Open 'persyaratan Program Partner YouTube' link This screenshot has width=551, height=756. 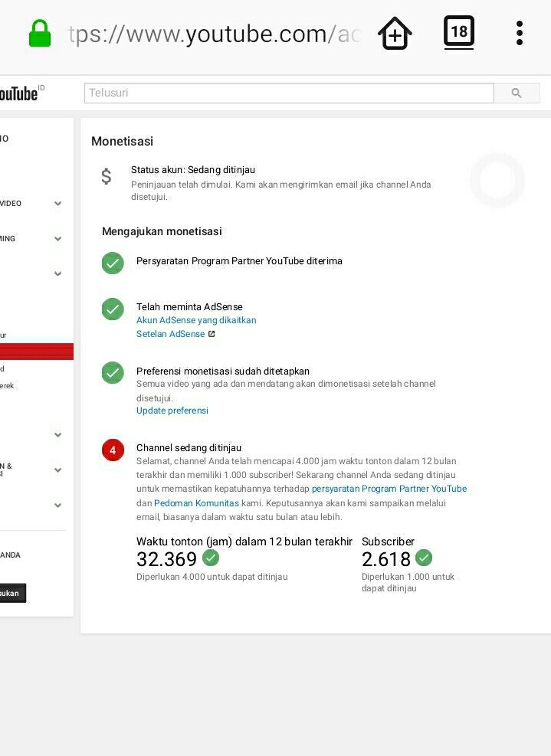[389, 489]
